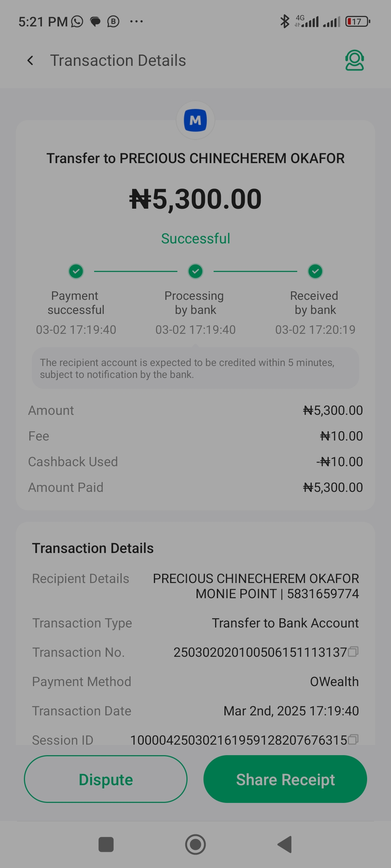Screen dimensions: 391x868
Task: Tap the battery indicator in status bar
Action: 357,22
